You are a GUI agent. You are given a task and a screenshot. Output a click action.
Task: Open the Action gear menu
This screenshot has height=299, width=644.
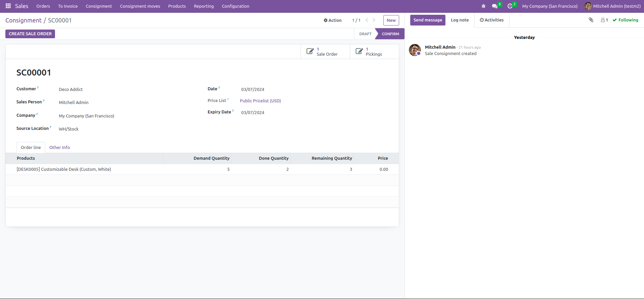[x=332, y=20]
